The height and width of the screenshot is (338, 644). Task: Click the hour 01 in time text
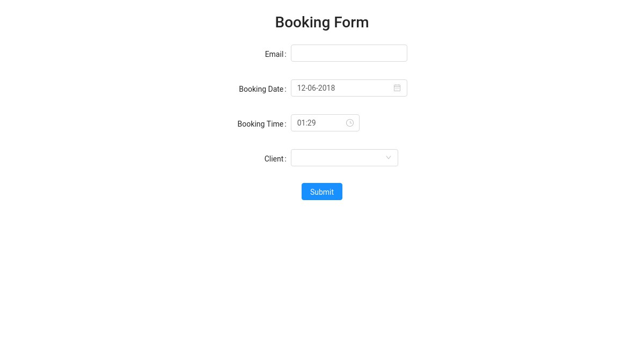(301, 123)
